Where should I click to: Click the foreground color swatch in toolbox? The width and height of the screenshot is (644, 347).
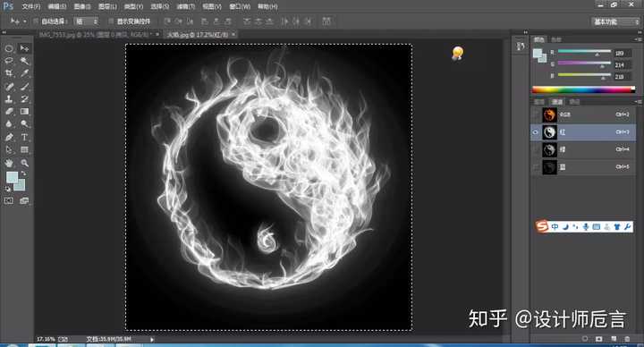tap(12, 177)
